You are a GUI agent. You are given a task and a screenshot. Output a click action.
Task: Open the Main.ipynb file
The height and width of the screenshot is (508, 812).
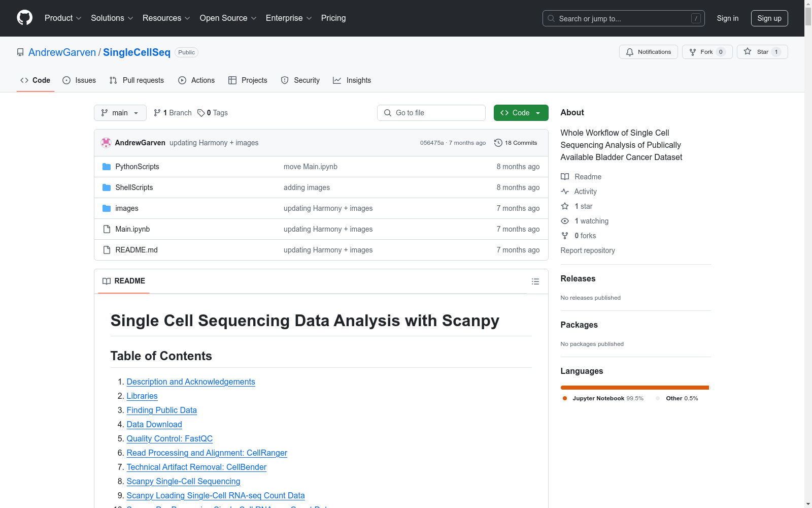[132, 229]
